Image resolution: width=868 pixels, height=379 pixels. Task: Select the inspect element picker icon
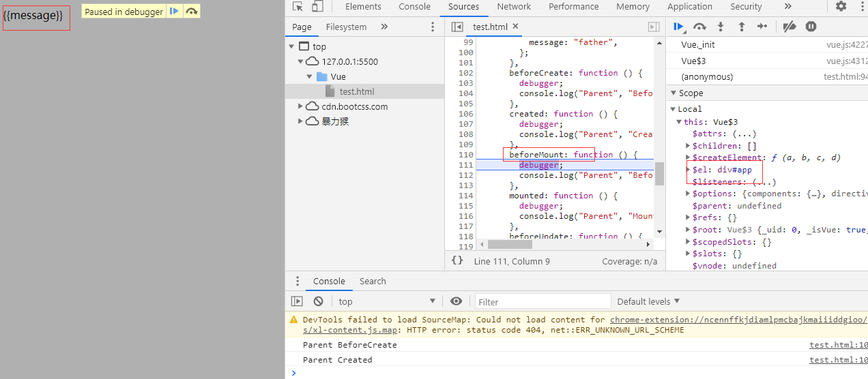tap(298, 7)
